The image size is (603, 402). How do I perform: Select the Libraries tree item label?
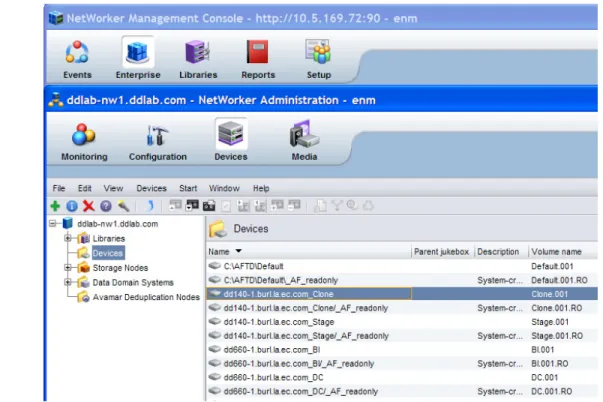[x=109, y=239]
